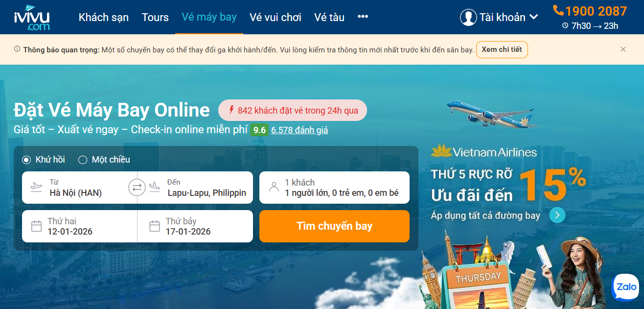The image size is (644, 309).
Task: Open the 1 khách passenger selector
Action: (x=334, y=188)
